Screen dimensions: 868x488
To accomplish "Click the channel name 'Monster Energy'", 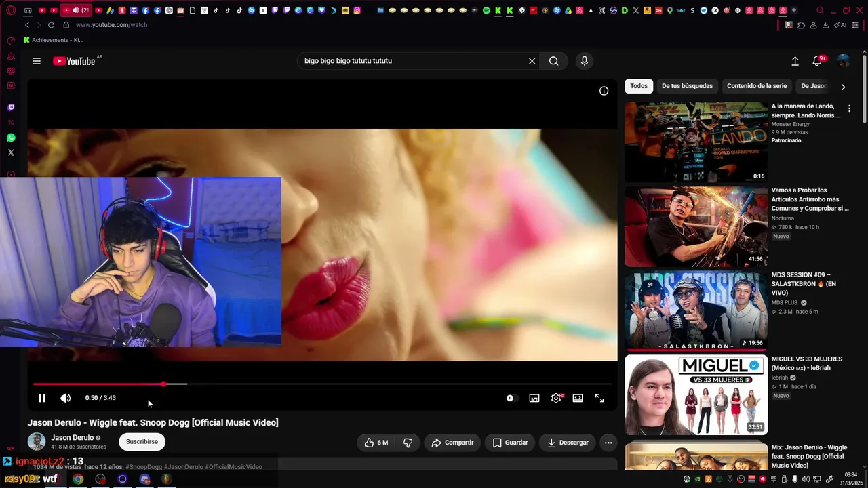I will (791, 124).
